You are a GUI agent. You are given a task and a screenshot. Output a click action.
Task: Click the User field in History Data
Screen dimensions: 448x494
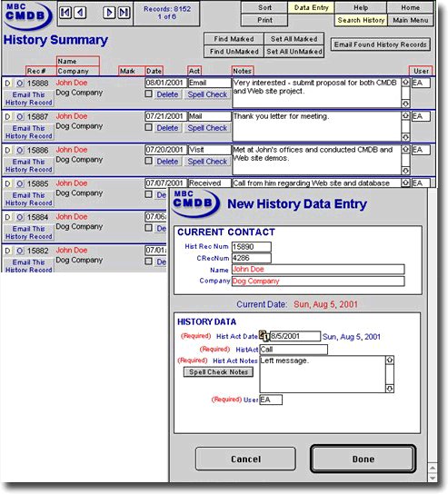[271, 400]
